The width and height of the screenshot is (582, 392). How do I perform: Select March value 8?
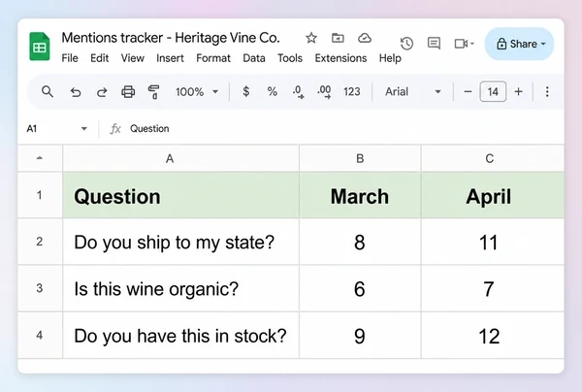tap(360, 242)
